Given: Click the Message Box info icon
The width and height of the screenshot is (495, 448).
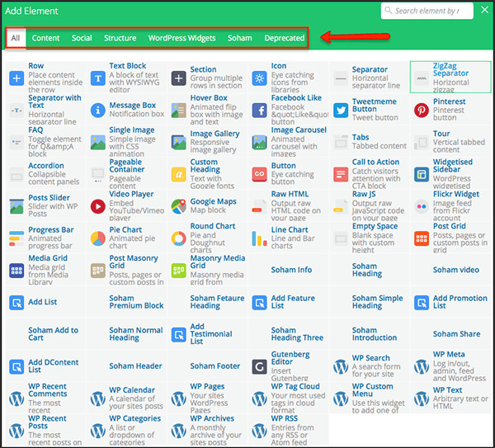Looking at the screenshot, I should (98, 111).
